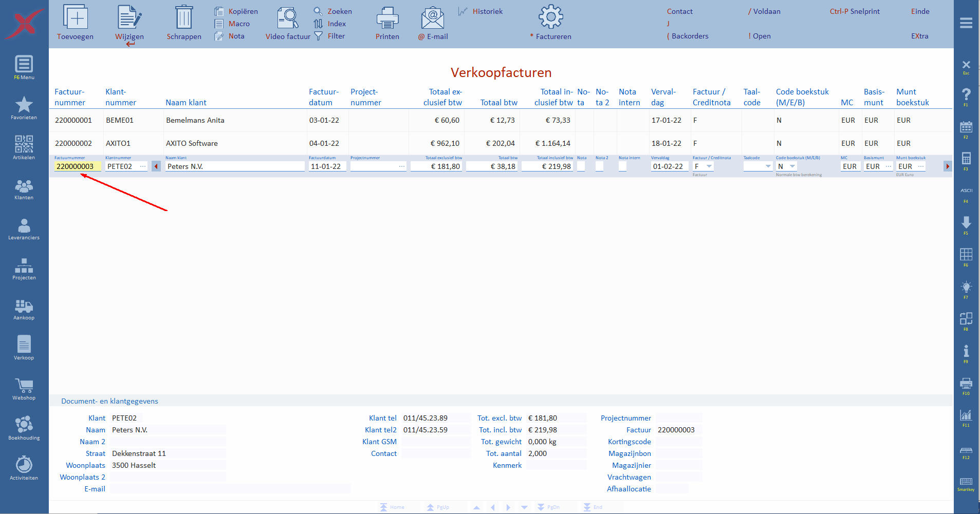Screen dimensions: 980x514
Task: Click the Open link
Action: tap(760, 36)
